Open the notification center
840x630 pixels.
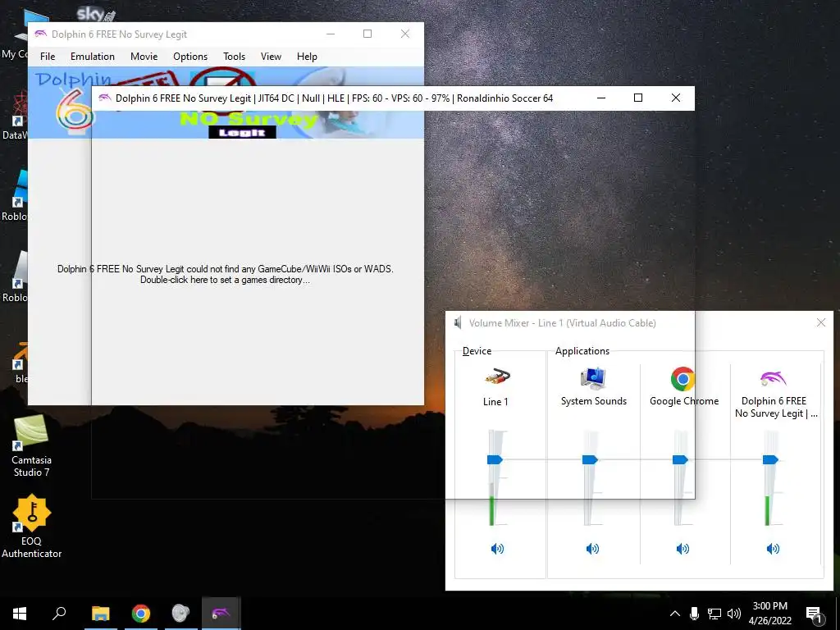pyautogui.click(x=814, y=614)
